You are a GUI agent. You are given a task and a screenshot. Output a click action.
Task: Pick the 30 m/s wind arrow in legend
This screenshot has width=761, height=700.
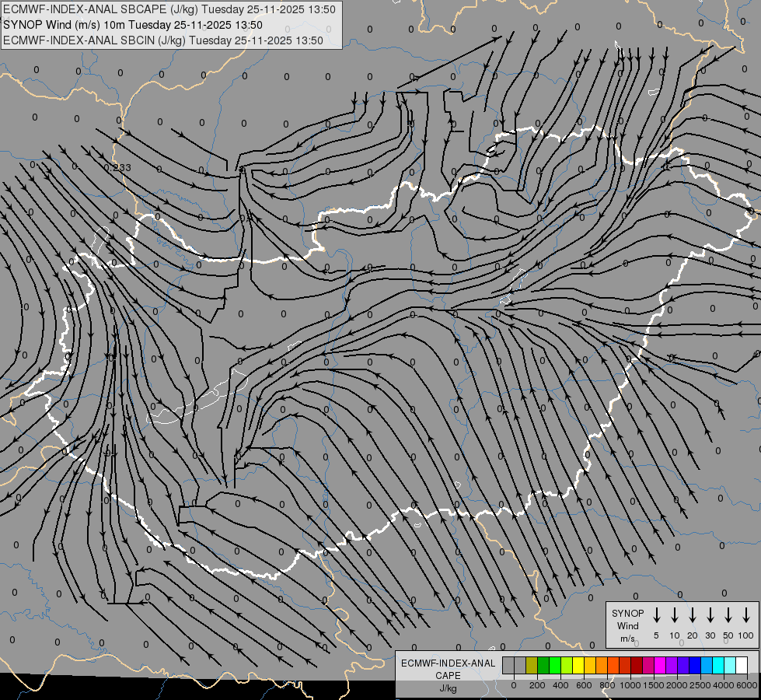click(x=710, y=615)
